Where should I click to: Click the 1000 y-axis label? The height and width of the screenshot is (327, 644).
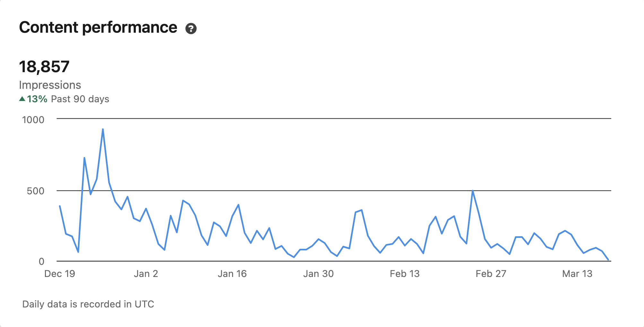[x=33, y=120]
